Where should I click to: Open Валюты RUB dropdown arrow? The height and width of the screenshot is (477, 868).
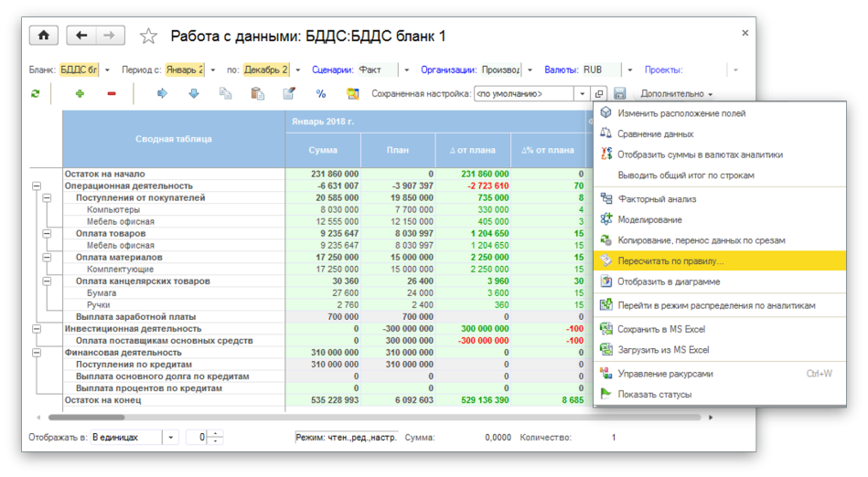(x=630, y=70)
